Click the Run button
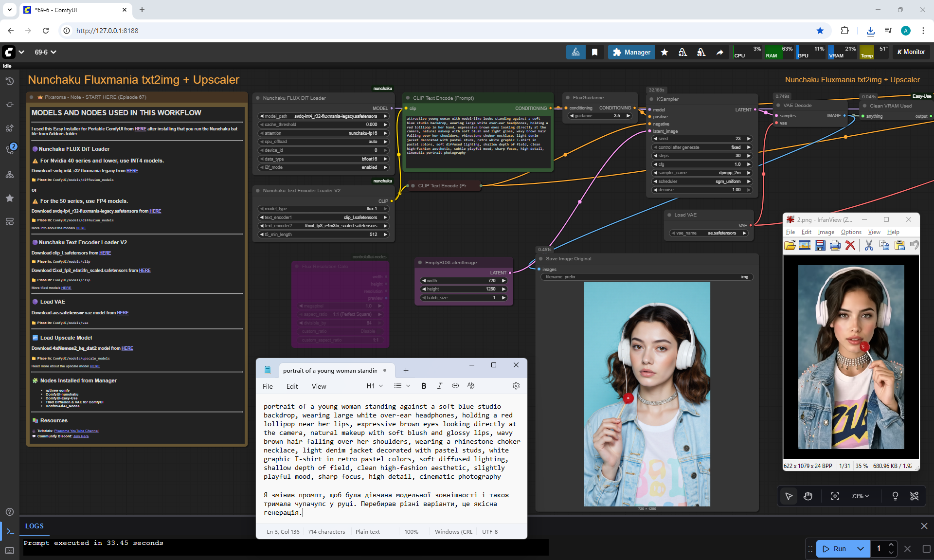 pyautogui.click(x=835, y=549)
